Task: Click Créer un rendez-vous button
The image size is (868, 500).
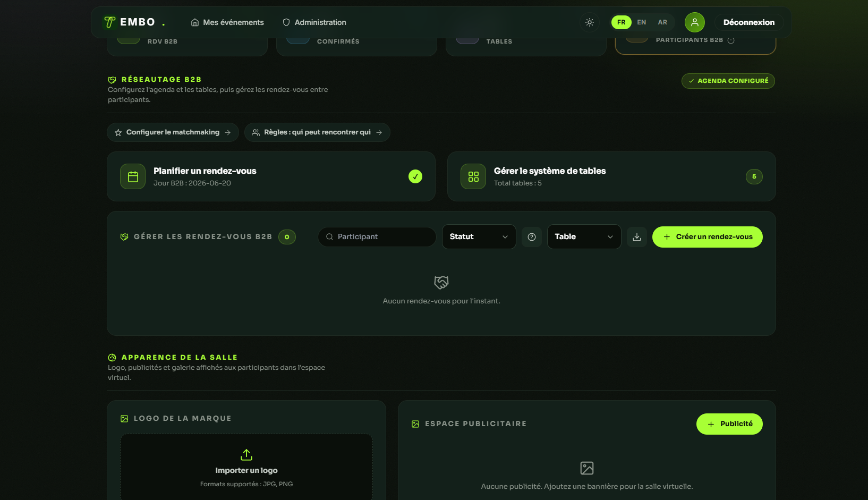Action: click(708, 237)
